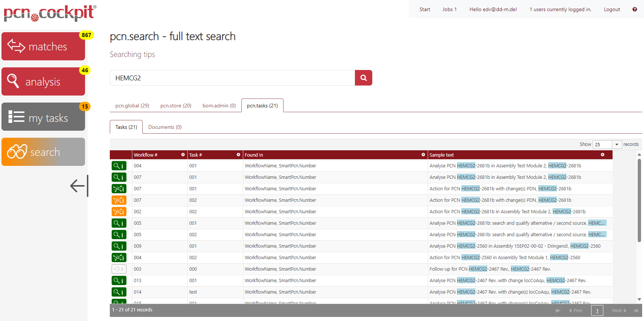
Task: Sort by Workflow # column header
Action: (146, 155)
